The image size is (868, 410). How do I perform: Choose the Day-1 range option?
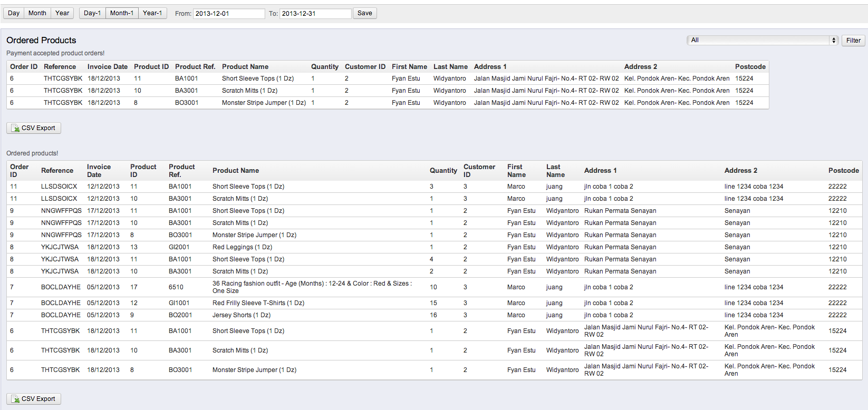tap(92, 13)
